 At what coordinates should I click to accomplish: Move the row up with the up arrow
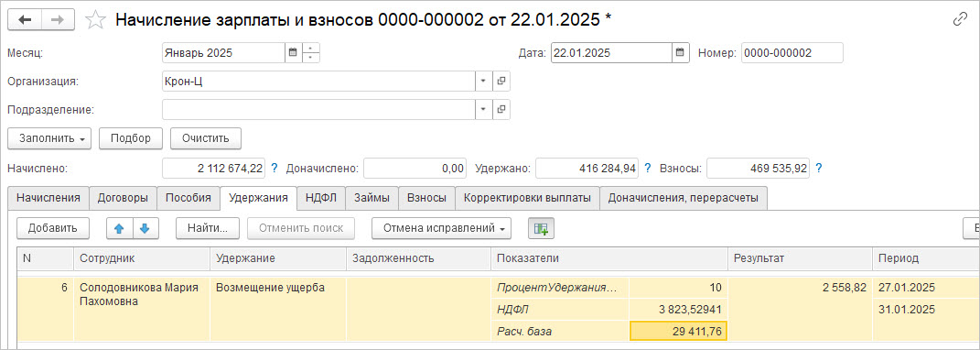tap(119, 228)
